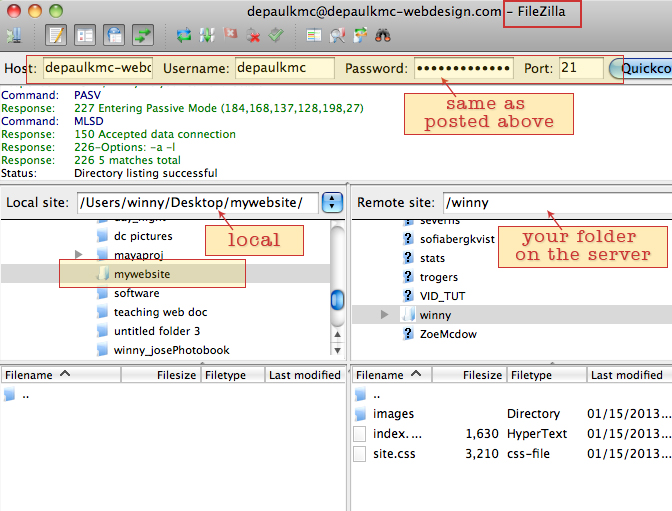This screenshot has height=511, width=672.
Task: Click the folder icon beside software
Action: click(x=102, y=293)
